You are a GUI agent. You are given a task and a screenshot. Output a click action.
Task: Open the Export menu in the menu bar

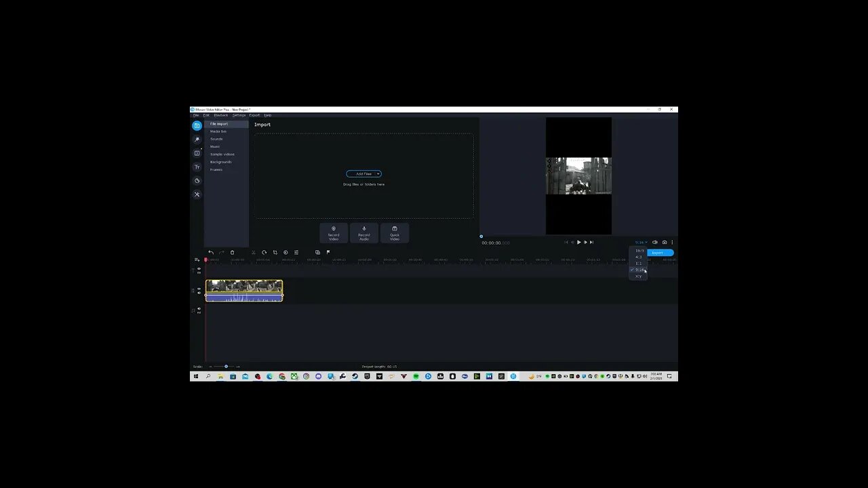[x=254, y=115]
